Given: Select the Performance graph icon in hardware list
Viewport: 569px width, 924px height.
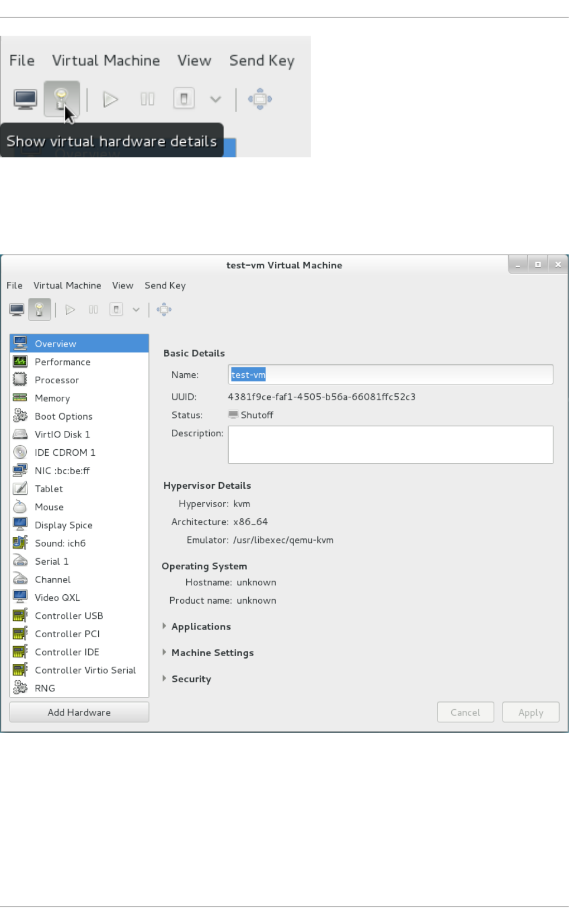Looking at the screenshot, I should pyautogui.click(x=20, y=362).
